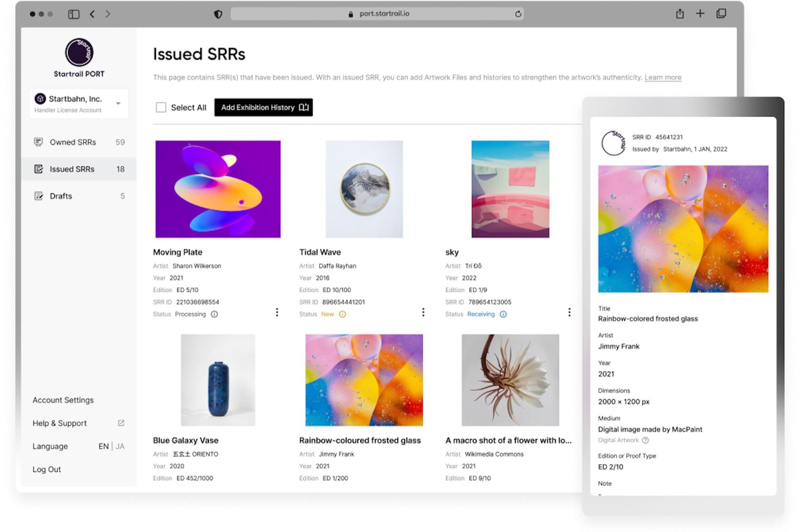This screenshot has height=532, width=800.
Task: Open Blue Galaxy Vase thumbnail
Action: pyautogui.click(x=218, y=380)
